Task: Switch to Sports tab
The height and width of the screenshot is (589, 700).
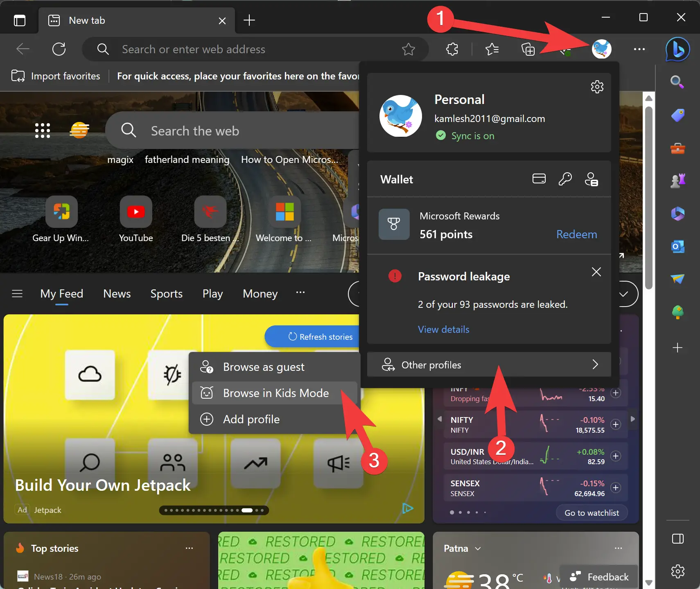Action: pyautogui.click(x=166, y=293)
